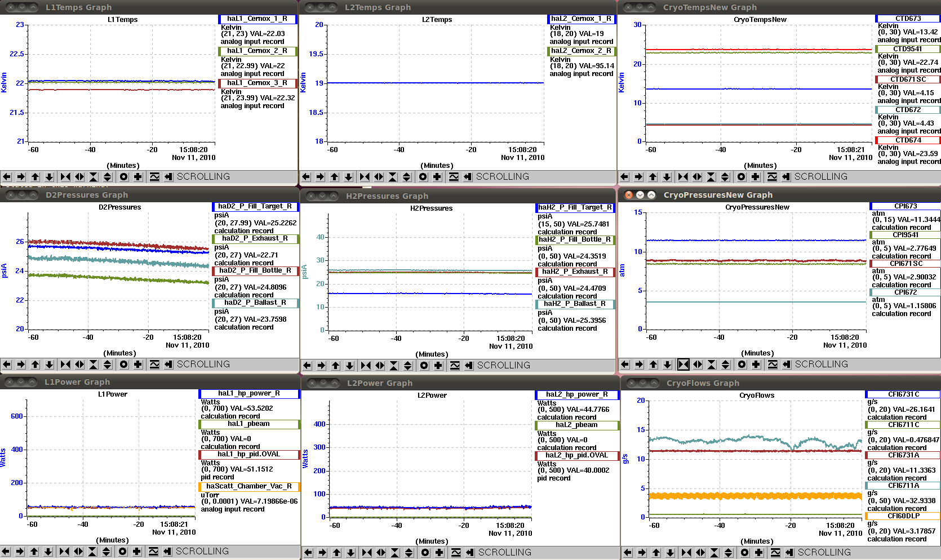
Task: Select the haD2_P_Exhaust_R legend entry
Action: pyautogui.click(x=255, y=238)
